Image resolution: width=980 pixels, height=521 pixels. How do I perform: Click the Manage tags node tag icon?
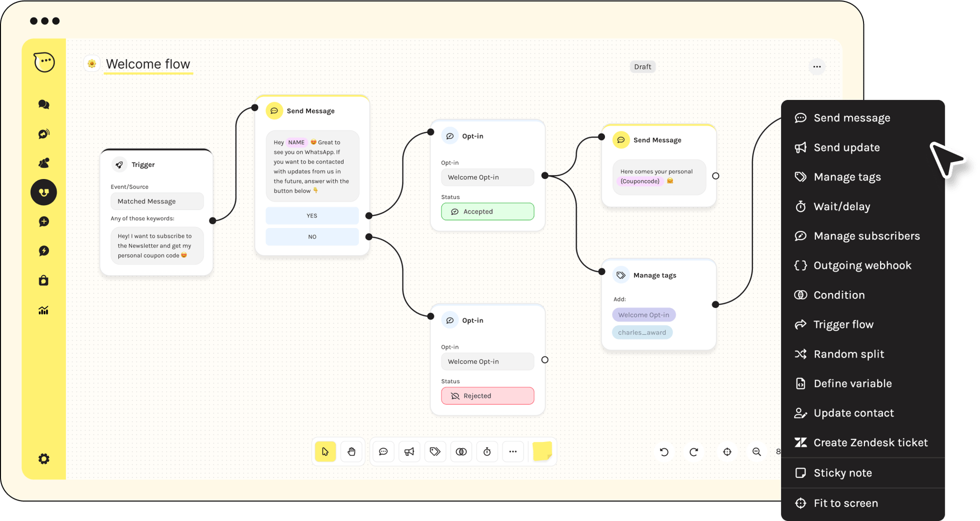(621, 275)
